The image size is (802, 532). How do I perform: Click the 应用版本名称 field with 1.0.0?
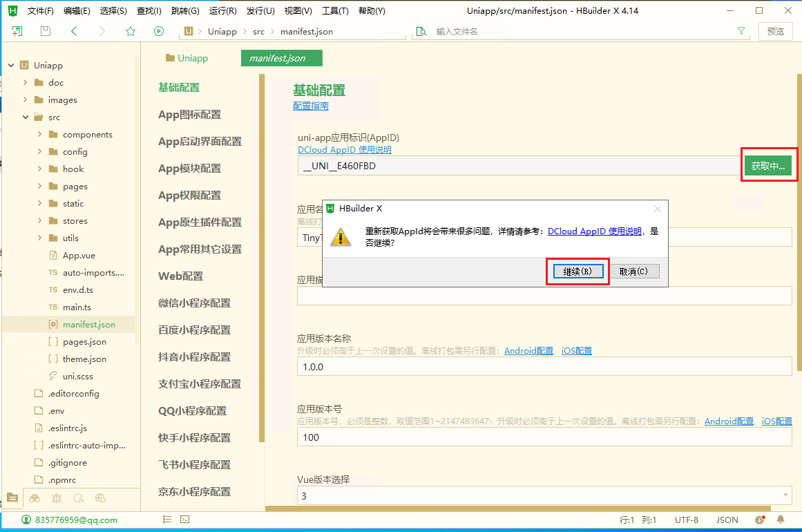pos(544,367)
